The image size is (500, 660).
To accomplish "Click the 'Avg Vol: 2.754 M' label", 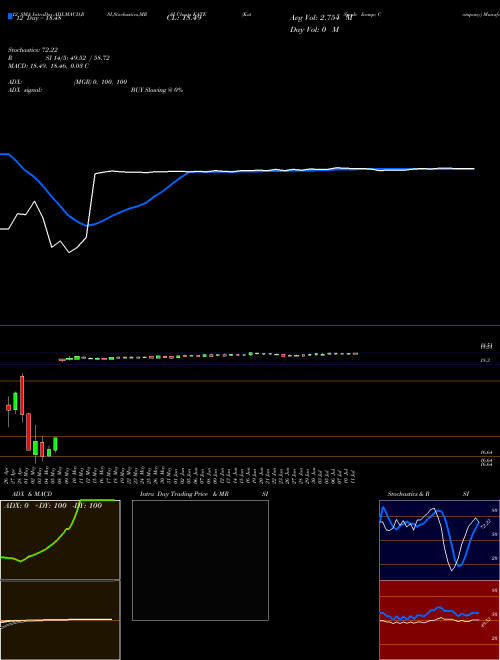I will (321, 18).
